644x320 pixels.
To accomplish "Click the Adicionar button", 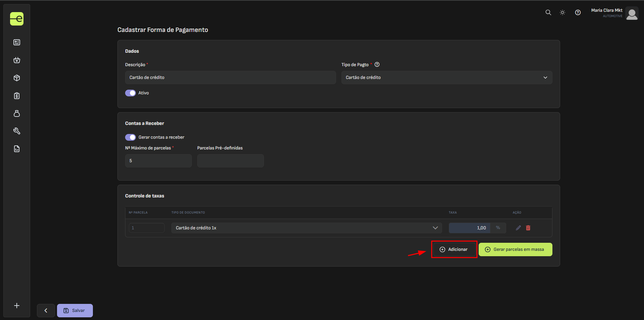I will tap(454, 249).
